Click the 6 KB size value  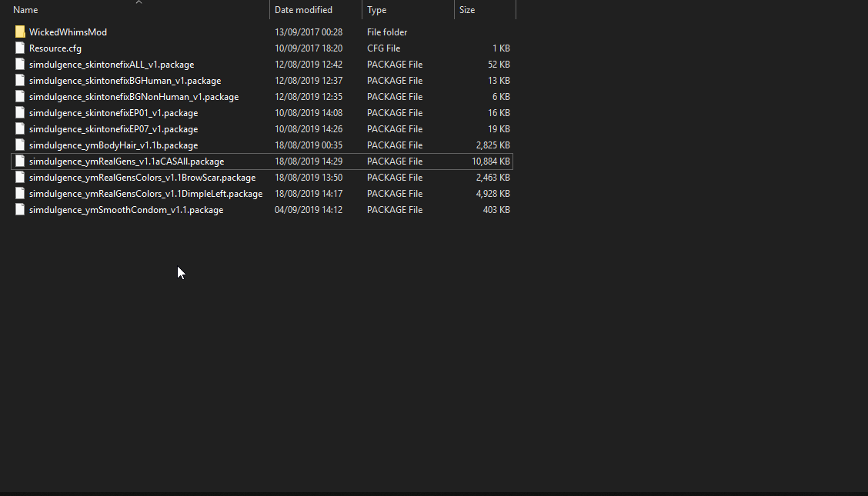[501, 96]
